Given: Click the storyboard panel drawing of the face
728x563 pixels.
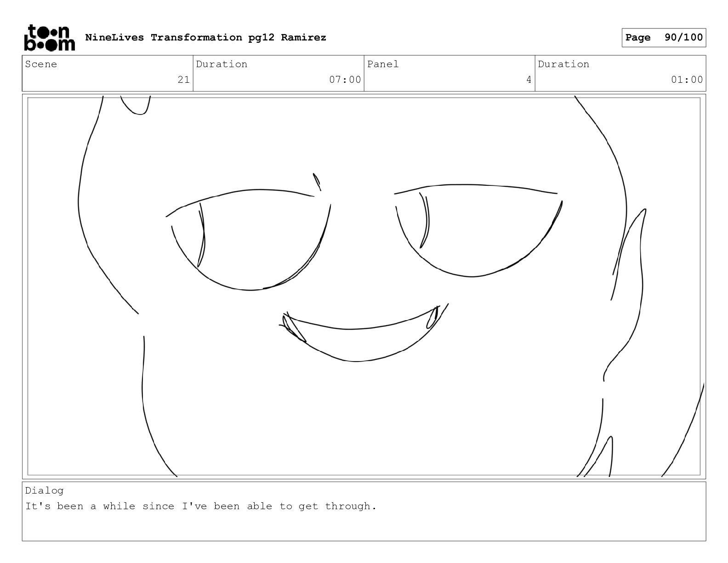Looking at the screenshot, I should click(x=364, y=286).
